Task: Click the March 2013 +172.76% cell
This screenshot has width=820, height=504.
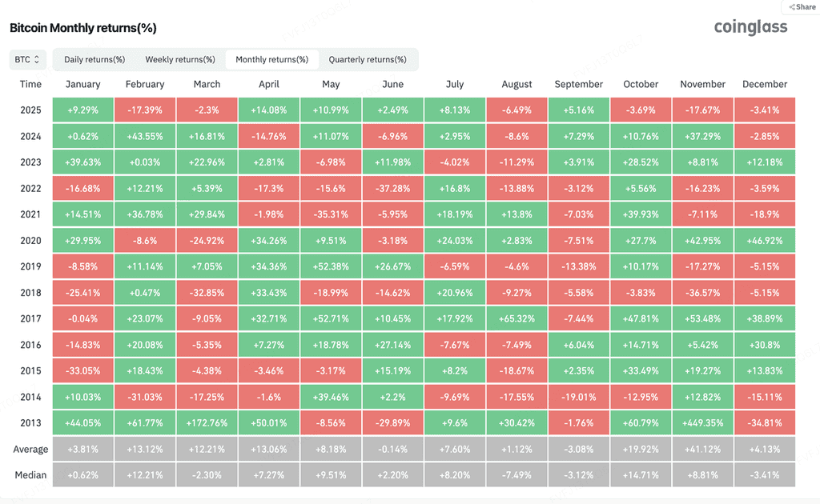Action: pyautogui.click(x=207, y=423)
